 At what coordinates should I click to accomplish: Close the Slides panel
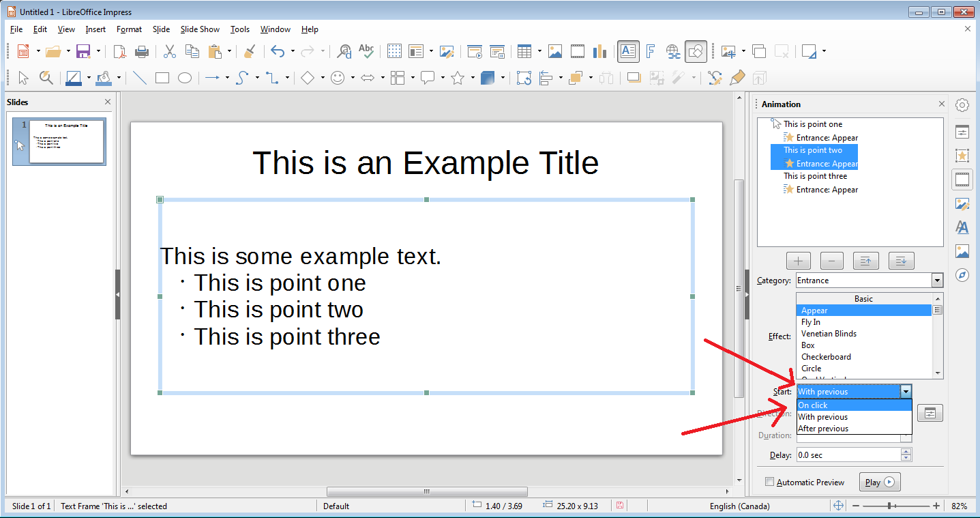(x=108, y=102)
